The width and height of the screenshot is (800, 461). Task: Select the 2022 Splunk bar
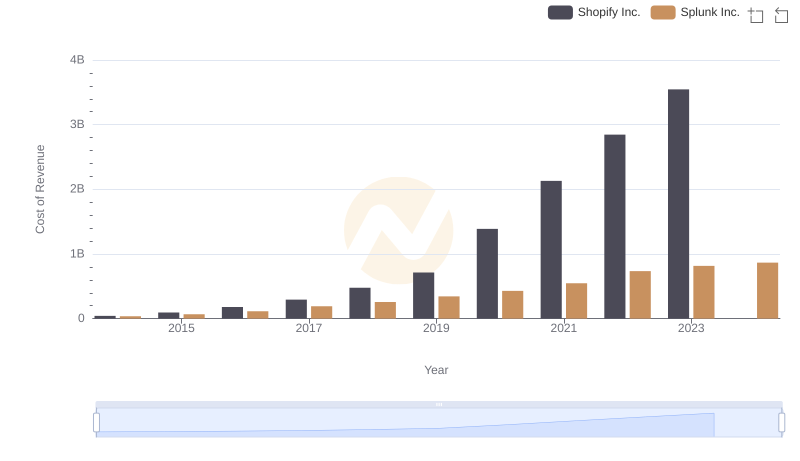[640, 295]
